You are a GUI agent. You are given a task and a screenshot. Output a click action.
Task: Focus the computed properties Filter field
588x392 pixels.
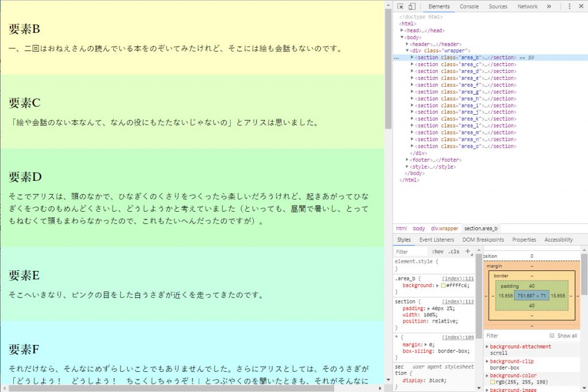(x=516, y=336)
